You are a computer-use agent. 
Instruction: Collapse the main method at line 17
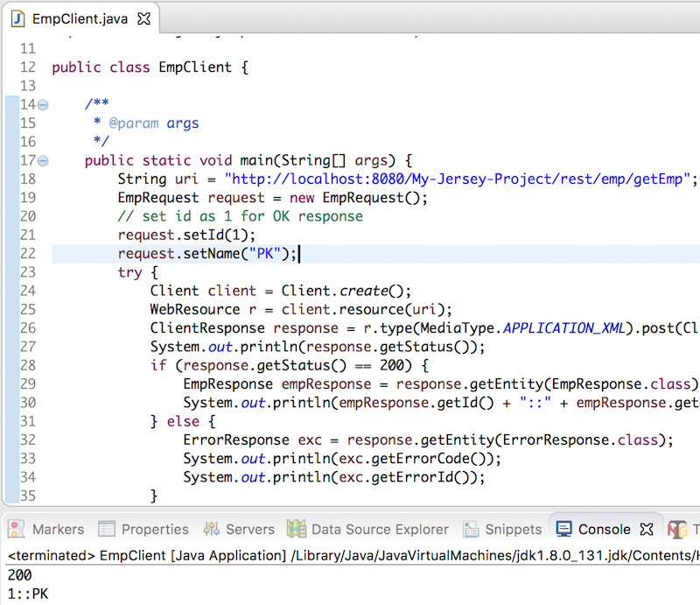pos(41,160)
